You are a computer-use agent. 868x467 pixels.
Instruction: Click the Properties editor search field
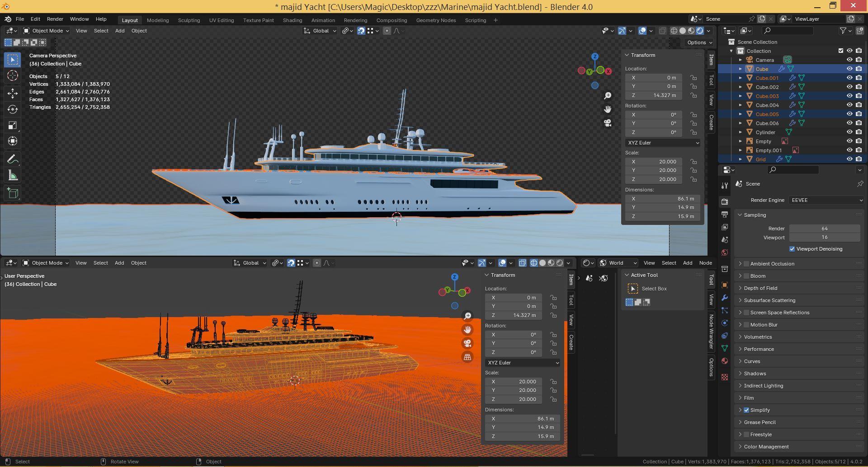[x=793, y=169]
